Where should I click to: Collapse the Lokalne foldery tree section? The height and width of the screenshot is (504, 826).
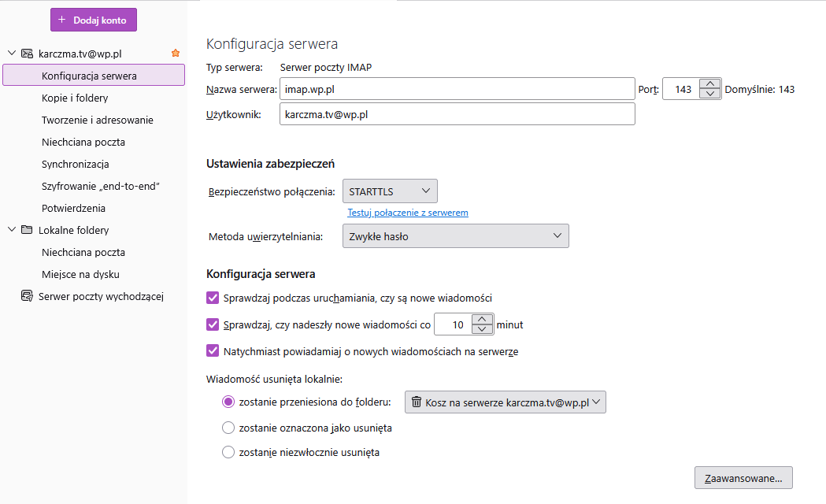point(12,230)
